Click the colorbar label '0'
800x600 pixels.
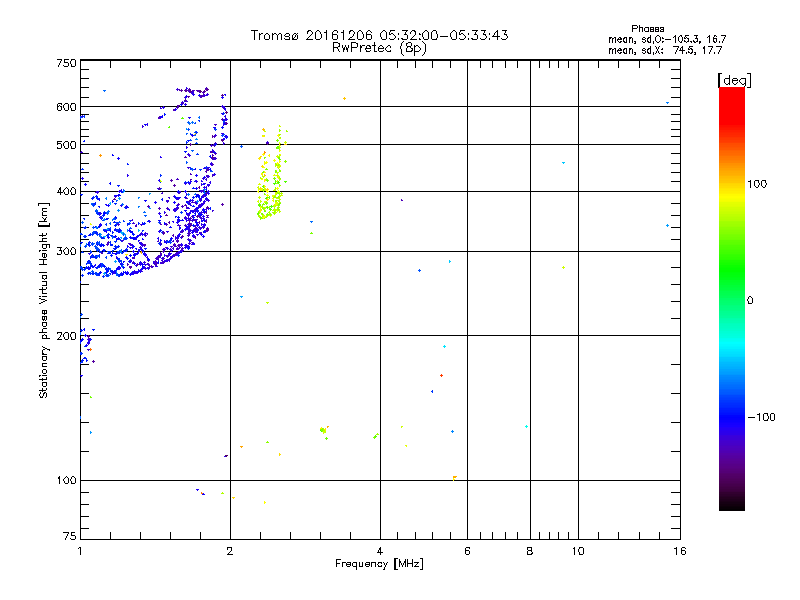(x=750, y=301)
